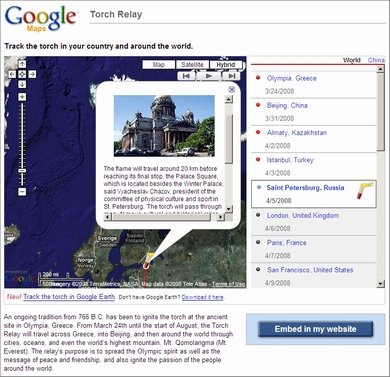Screen dimensions: 390x377
Task: Open Track the torch in Google Earth link
Action: pyautogui.click(x=69, y=297)
